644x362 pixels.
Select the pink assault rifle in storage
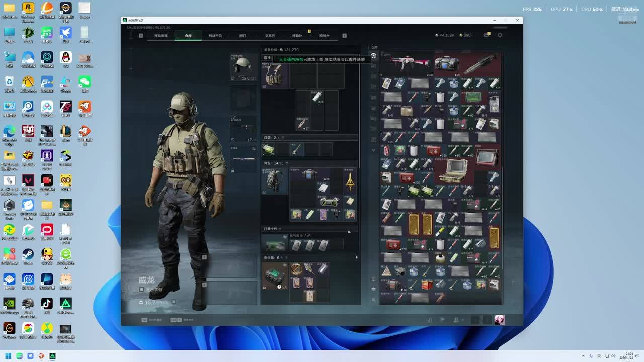[x=406, y=63]
